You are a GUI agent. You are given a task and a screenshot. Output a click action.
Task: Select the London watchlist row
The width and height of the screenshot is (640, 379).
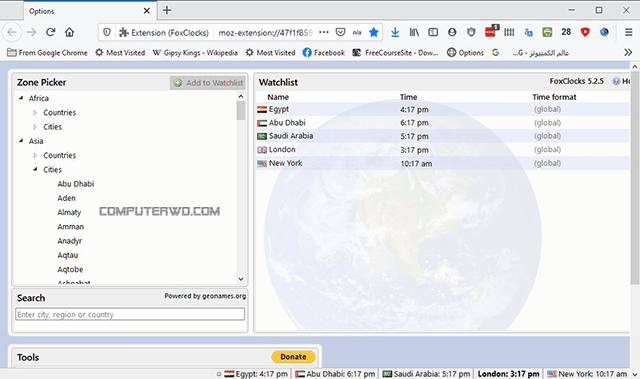click(x=443, y=150)
